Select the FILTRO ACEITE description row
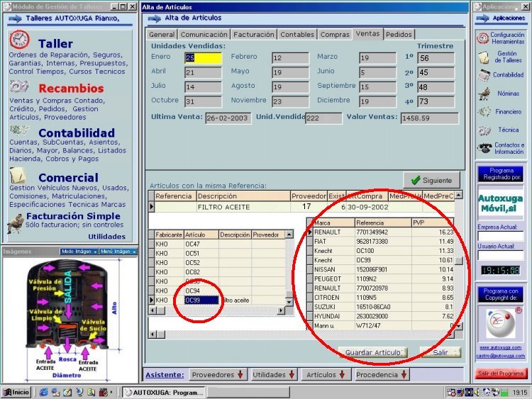This screenshot has width=532, height=399. pos(301,207)
